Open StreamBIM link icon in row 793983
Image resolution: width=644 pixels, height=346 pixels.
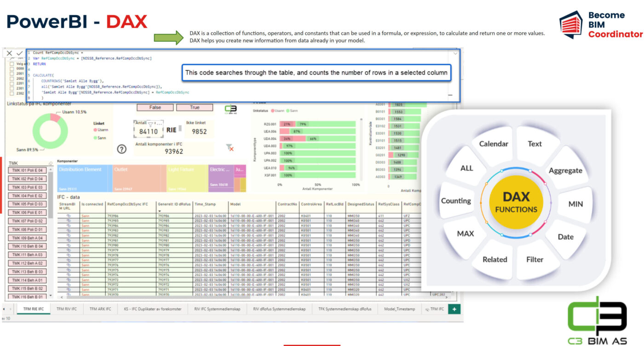pyautogui.click(x=69, y=230)
